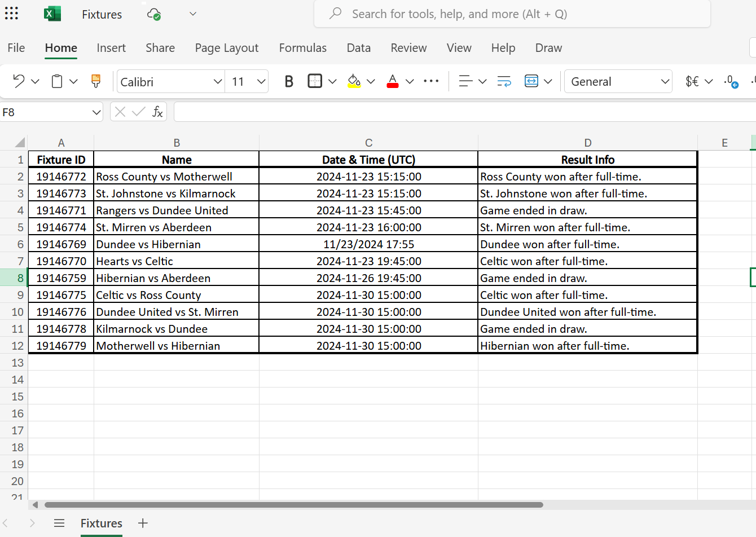The width and height of the screenshot is (756, 537).
Task: Click the formula bar input
Action: tap(465, 112)
